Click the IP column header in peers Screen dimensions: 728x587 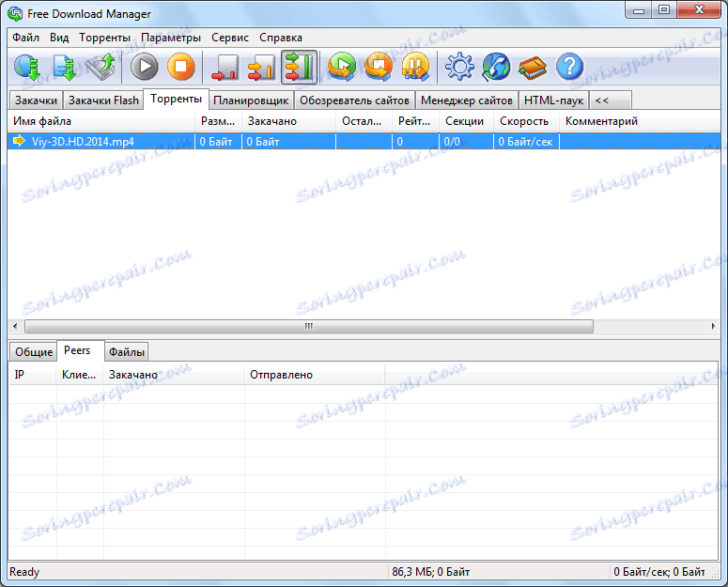33,375
